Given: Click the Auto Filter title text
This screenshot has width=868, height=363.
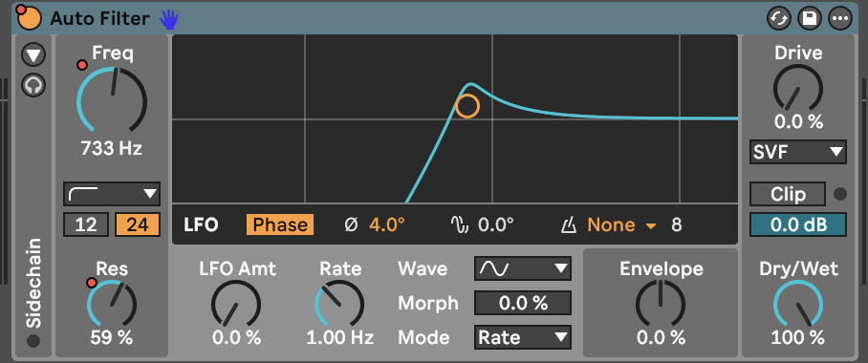Looking at the screenshot, I should click(99, 19).
